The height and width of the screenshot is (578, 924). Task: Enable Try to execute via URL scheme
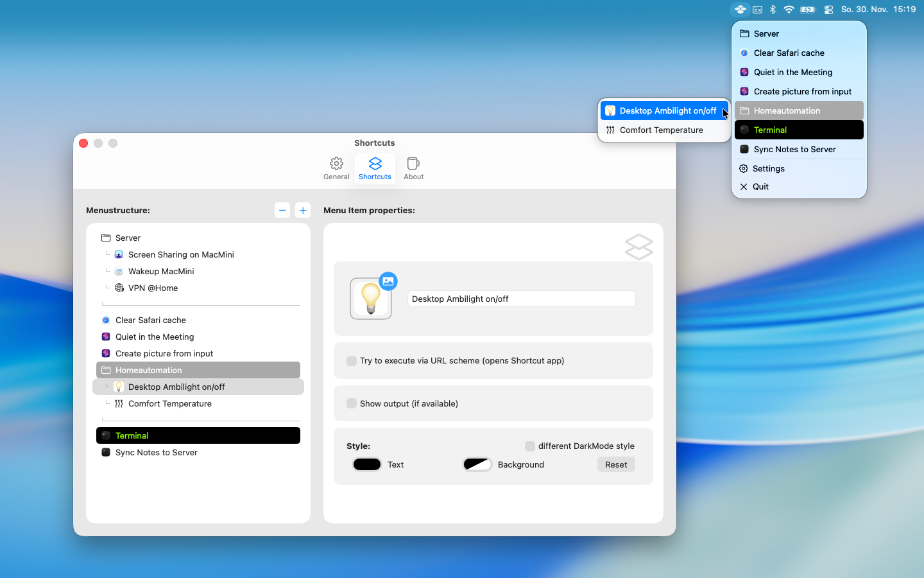[352, 361]
